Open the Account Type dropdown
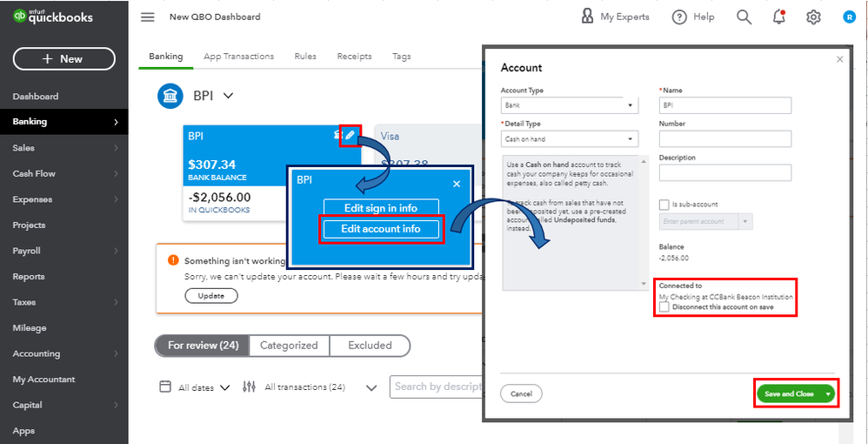Viewport: 868px width, 444px height. pyautogui.click(x=570, y=104)
